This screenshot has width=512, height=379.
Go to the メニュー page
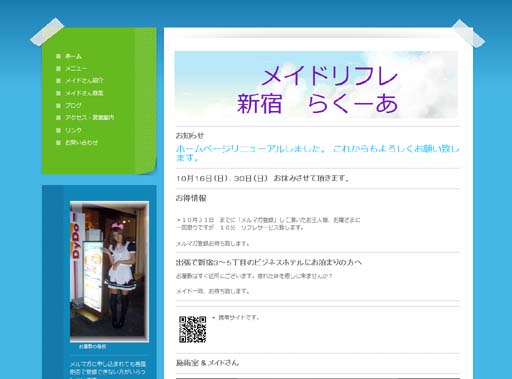[x=76, y=68]
